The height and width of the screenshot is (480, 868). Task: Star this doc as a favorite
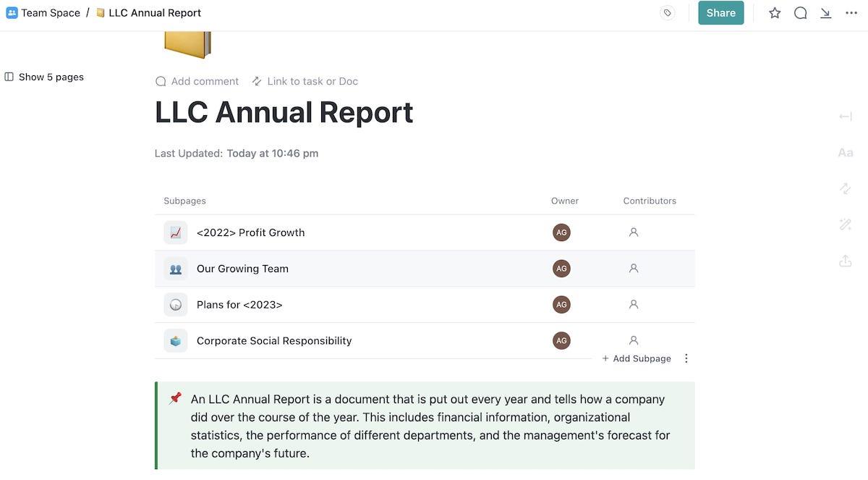(x=775, y=13)
